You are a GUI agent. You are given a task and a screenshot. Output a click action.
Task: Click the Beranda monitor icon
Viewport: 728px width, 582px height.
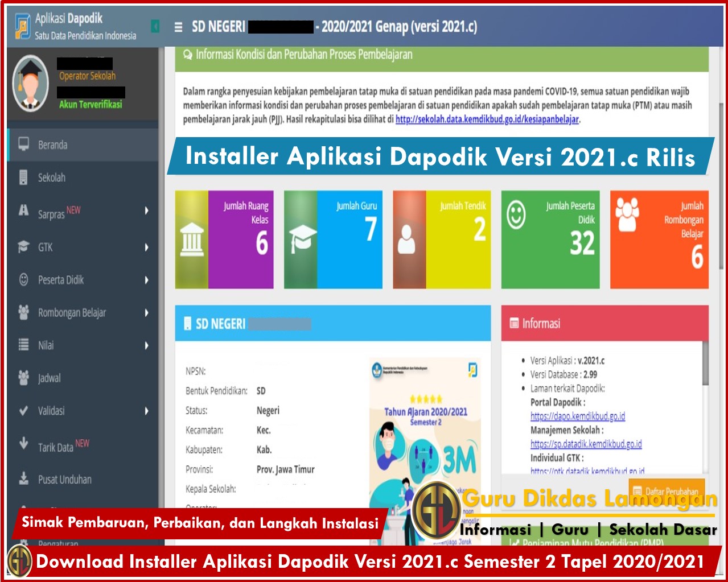tap(23, 144)
